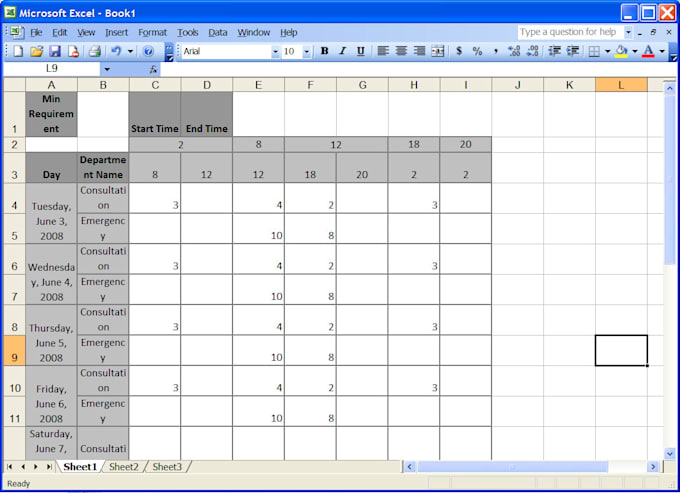The height and width of the screenshot is (493, 680).
Task: Click in the 'Type a question for help' box
Action: tap(570, 32)
